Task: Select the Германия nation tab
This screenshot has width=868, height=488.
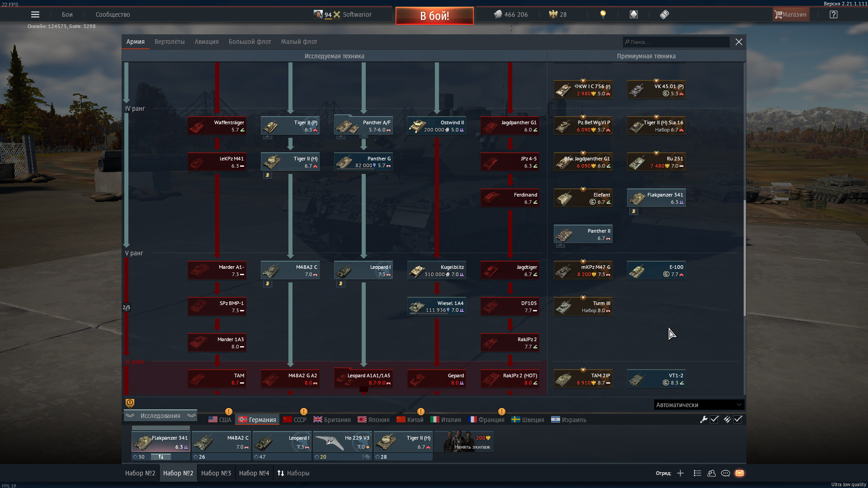Action: click(258, 419)
